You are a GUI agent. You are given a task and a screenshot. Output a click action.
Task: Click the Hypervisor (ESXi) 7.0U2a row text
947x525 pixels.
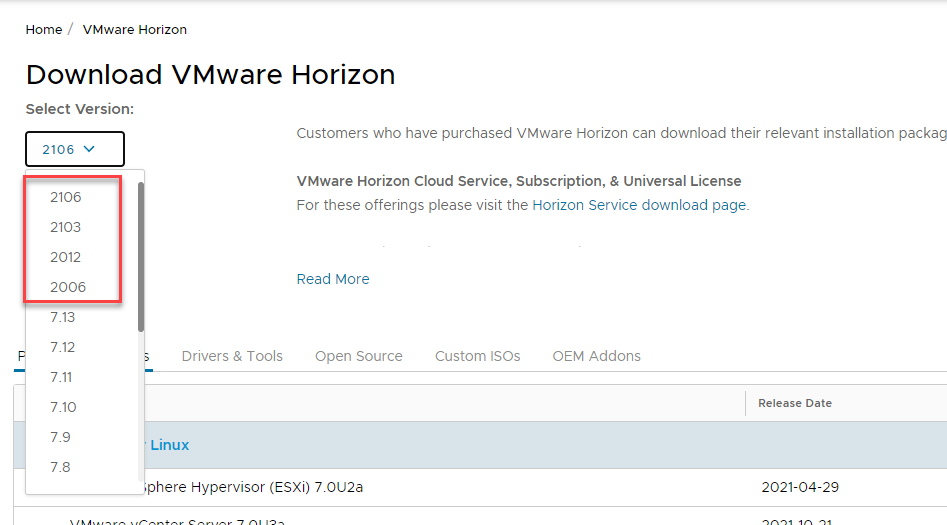[x=254, y=487]
